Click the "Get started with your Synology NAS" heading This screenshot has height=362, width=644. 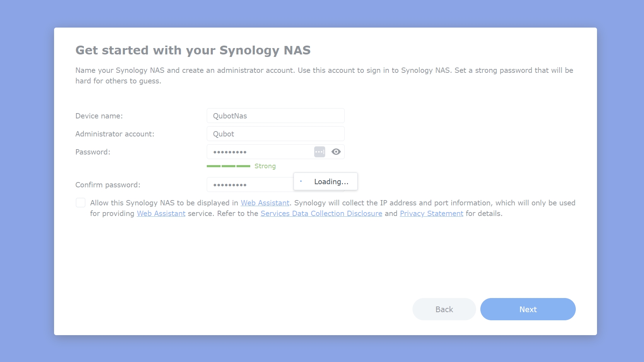pos(193,50)
